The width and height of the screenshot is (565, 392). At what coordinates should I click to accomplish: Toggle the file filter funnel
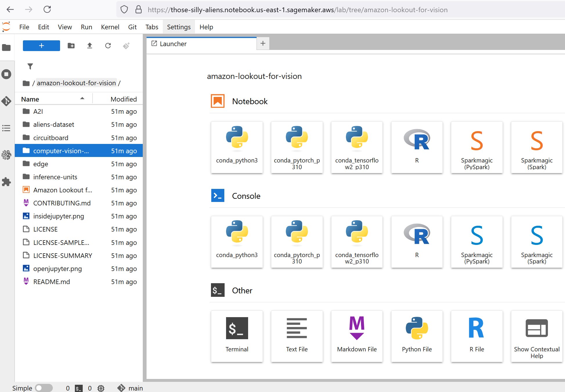click(x=30, y=66)
